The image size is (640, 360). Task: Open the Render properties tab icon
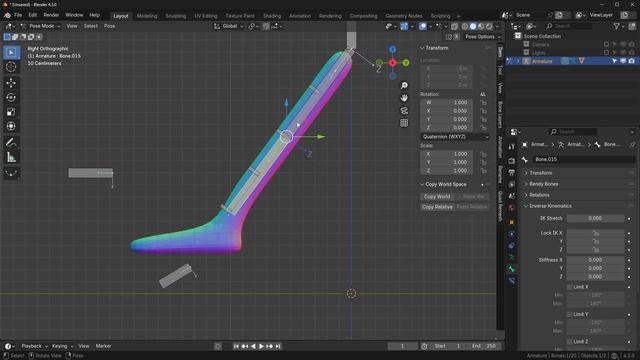coord(511,161)
